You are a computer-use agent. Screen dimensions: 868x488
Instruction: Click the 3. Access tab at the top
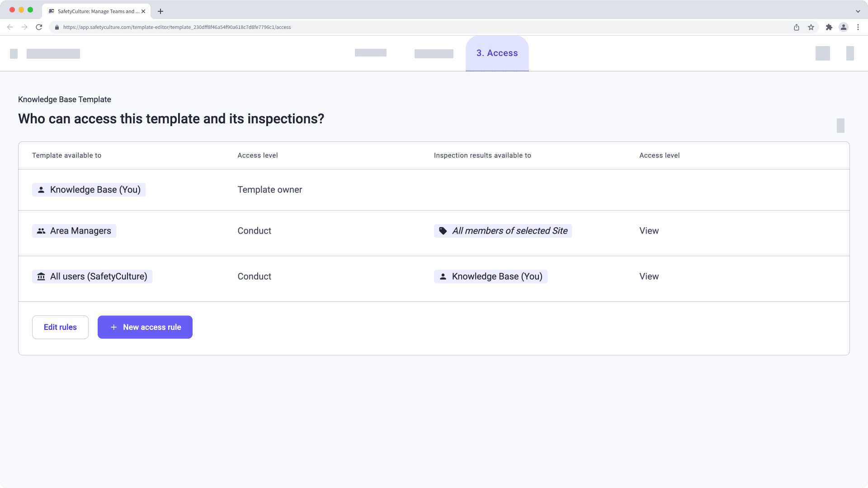496,53
